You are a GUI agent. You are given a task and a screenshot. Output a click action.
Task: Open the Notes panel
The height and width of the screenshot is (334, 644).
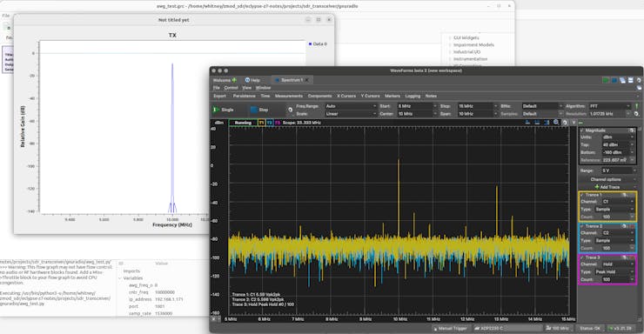pos(431,96)
